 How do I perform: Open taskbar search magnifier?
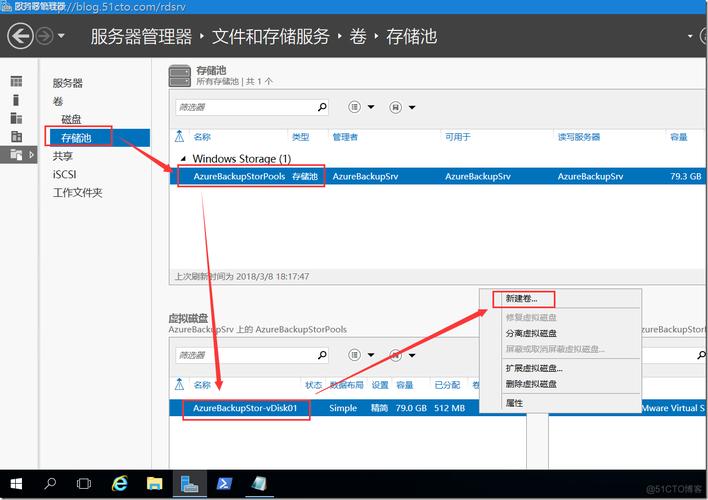50,484
